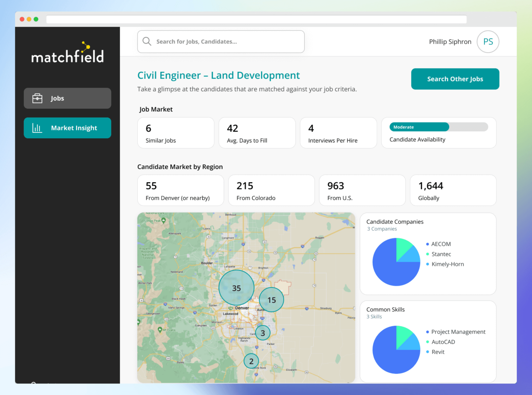Switch to Market Insight section
Viewport: 532px width, 395px height.
68,128
